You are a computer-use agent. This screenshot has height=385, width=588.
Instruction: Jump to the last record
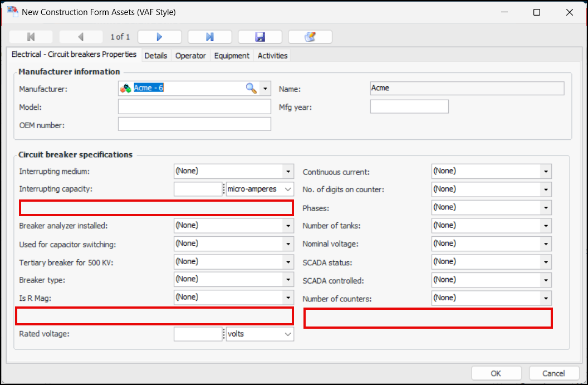tap(209, 37)
